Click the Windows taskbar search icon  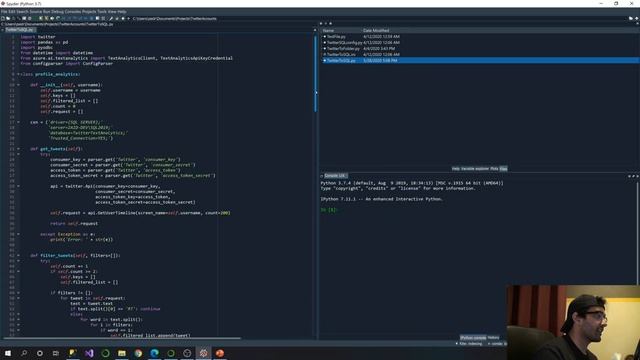24,353
